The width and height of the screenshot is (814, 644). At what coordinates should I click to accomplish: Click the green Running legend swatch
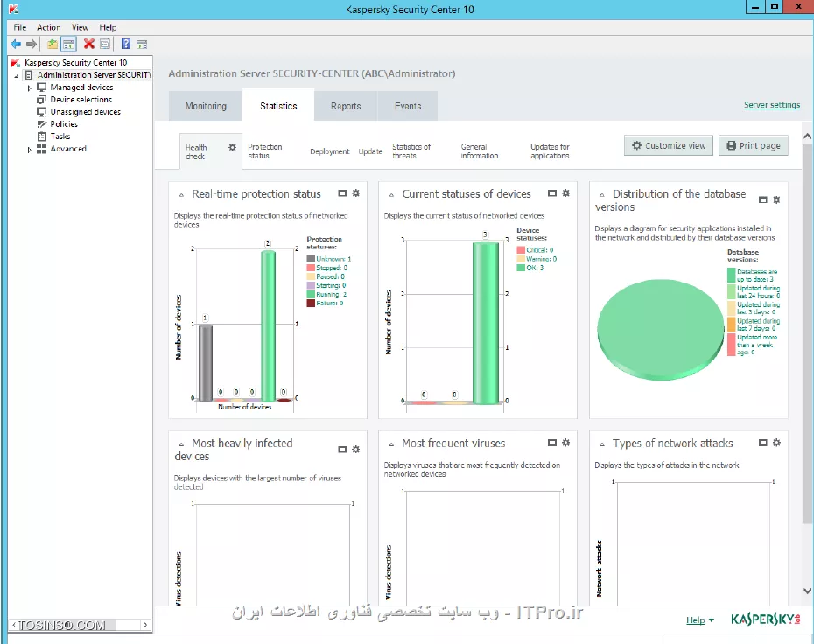pyautogui.click(x=311, y=294)
